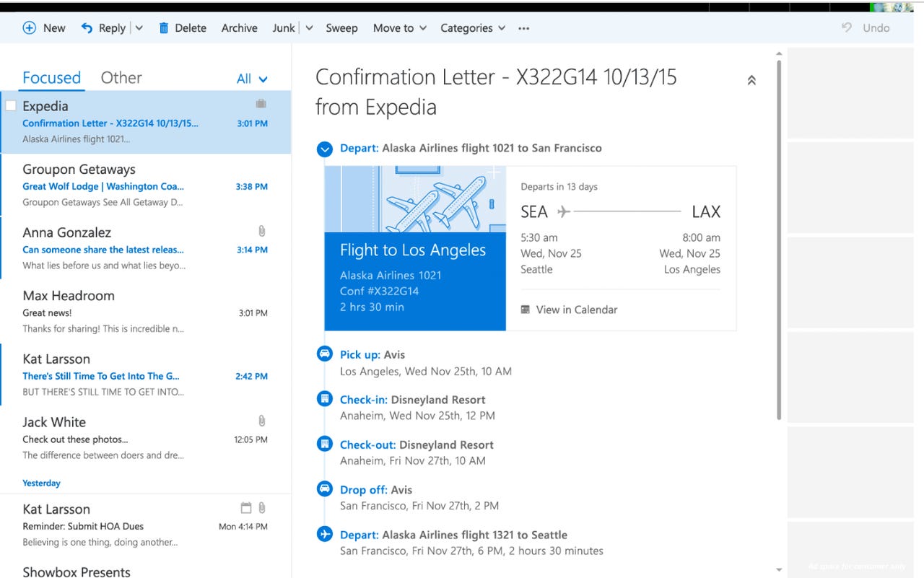Click the Sweep toolbar icon
924x578 pixels.
[x=341, y=27]
